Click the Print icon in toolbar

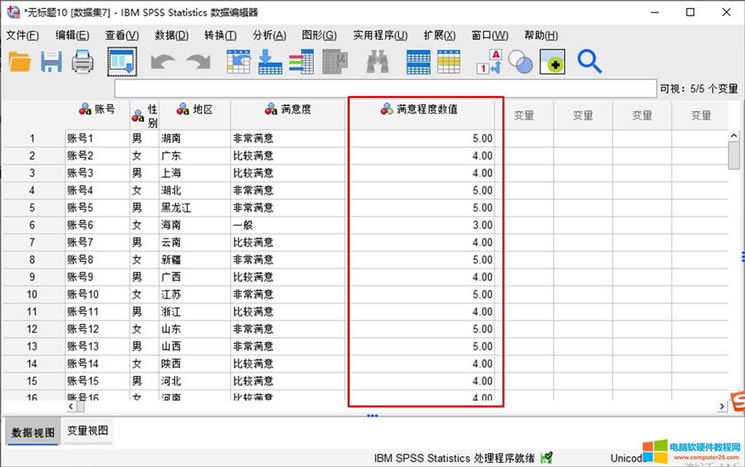(82, 62)
